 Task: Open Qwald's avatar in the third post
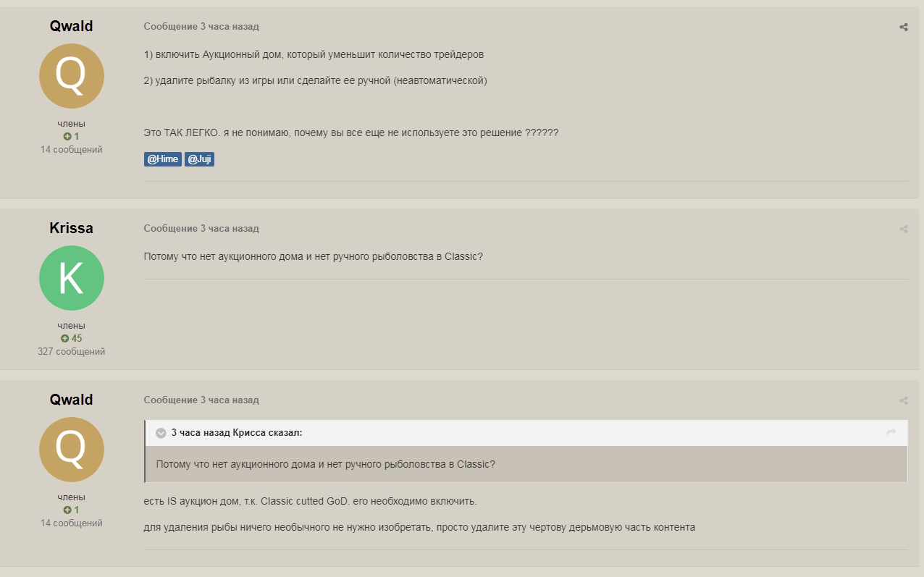pyautogui.click(x=71, y=450)
